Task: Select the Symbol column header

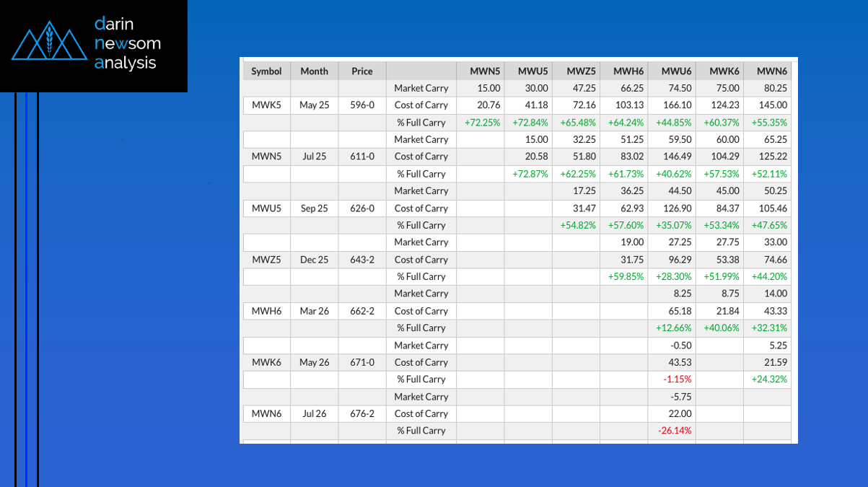Action: coord(266,71)
